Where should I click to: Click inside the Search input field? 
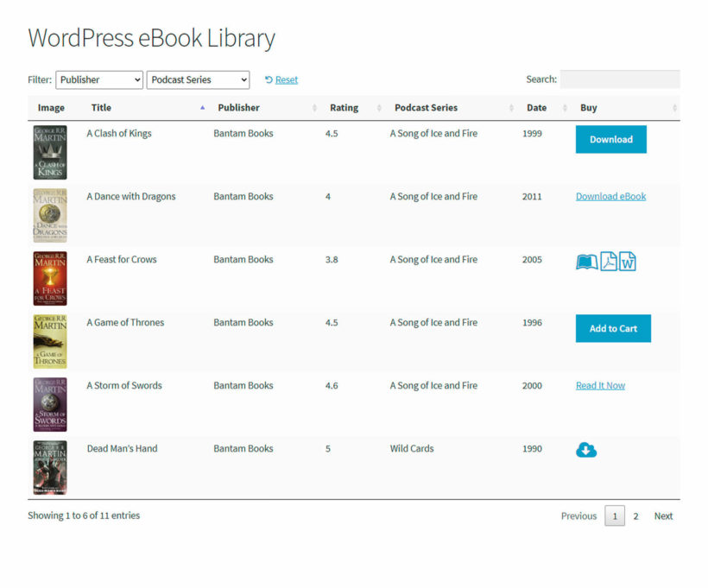(x=622, y=79)
